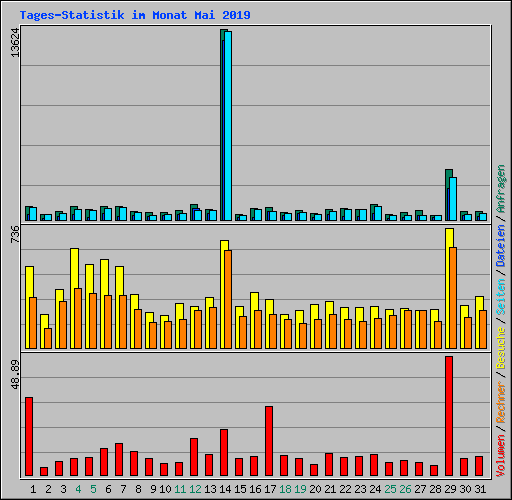Click day label 22 on x-axis
Image resolution: width=512 pixels, height=500 pixels.
345,489
